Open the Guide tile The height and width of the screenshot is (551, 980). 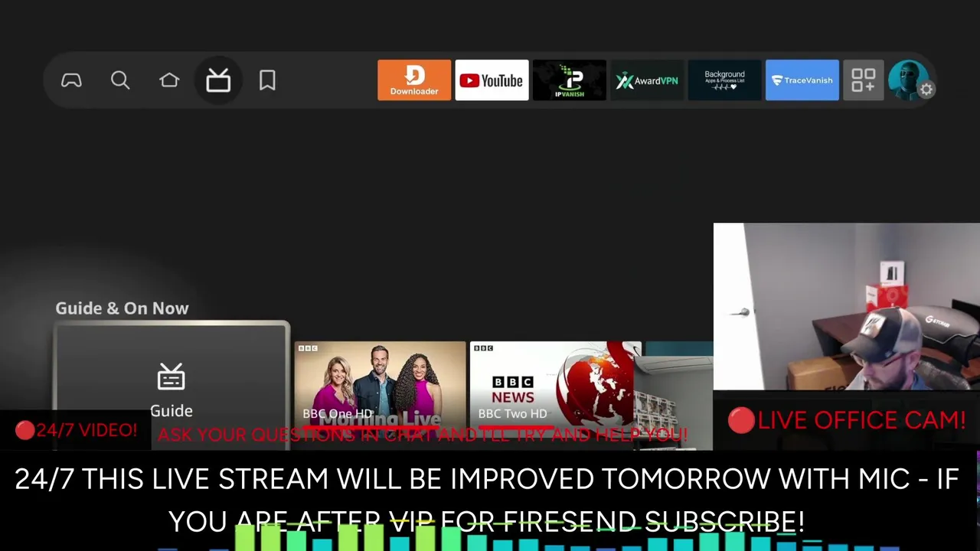click(171, 386)
